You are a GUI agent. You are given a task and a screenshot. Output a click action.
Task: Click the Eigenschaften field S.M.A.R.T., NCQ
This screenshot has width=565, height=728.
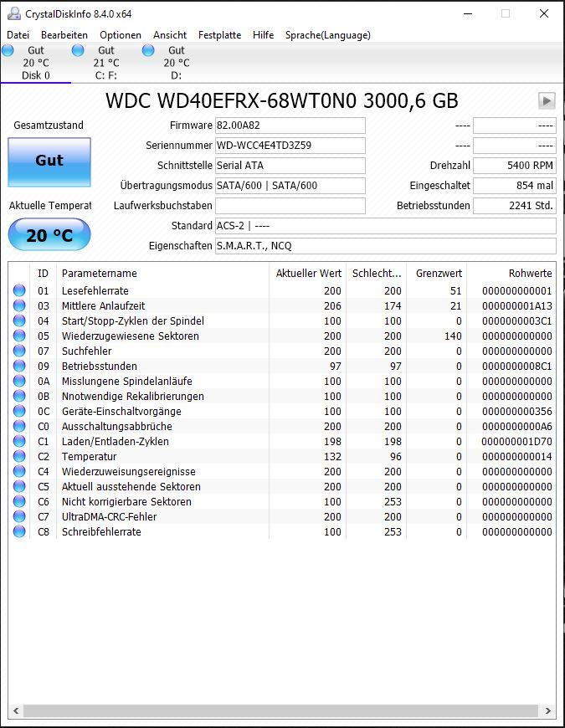click(385, 246)
